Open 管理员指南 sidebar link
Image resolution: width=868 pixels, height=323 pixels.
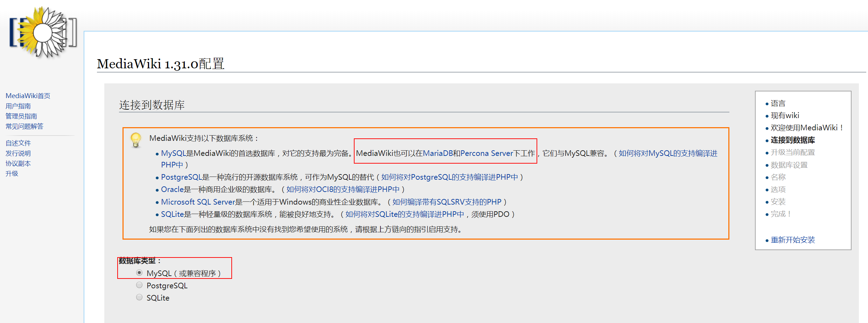click(x=21, y=116)
